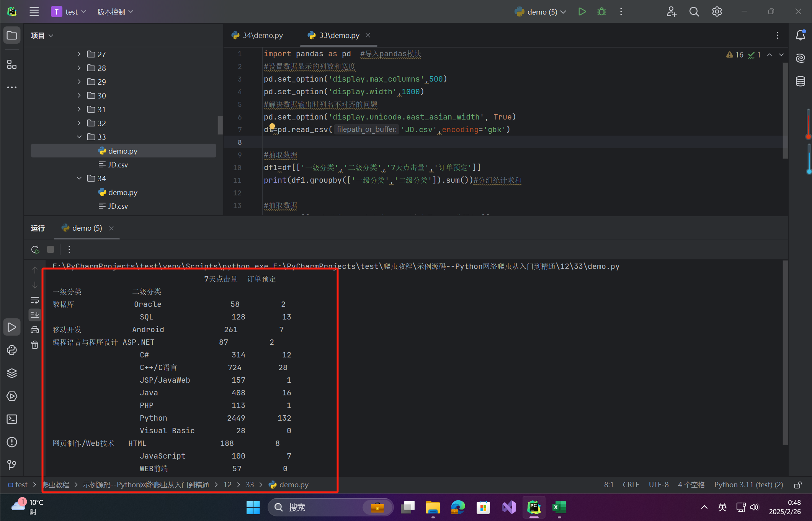Toggle the Run tool window icon
Screen dimensions: 812x521
[x=12, y=327]
